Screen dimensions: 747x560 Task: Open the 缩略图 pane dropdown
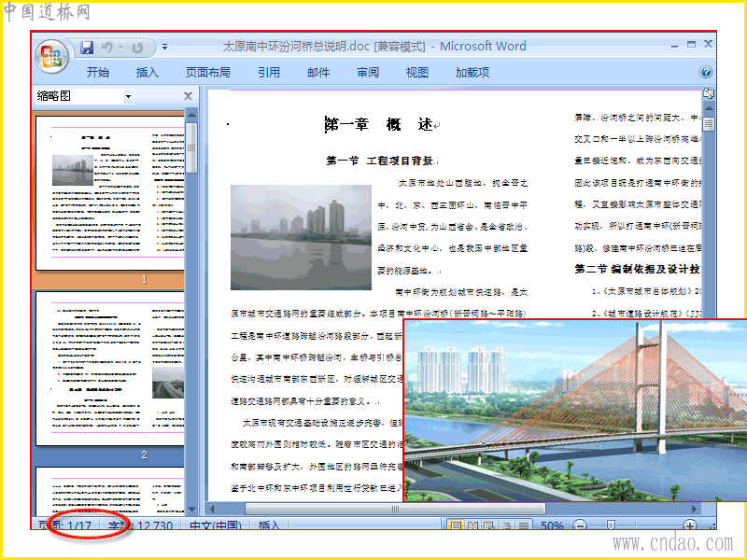[x=128, y=96]
